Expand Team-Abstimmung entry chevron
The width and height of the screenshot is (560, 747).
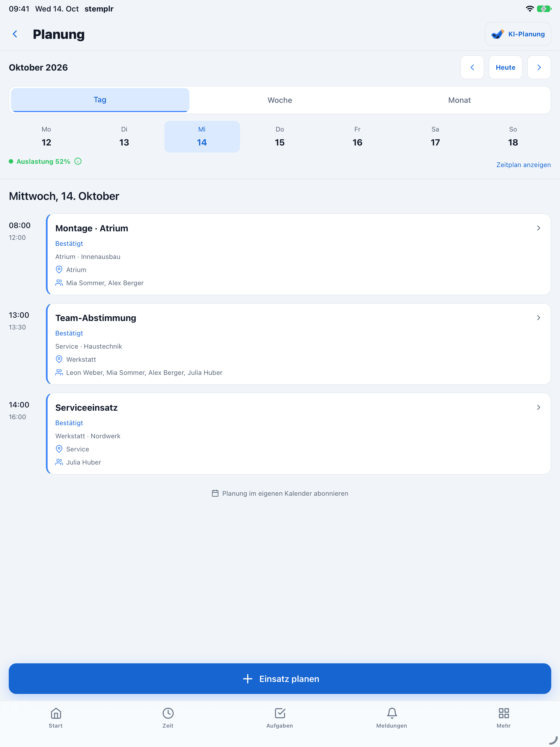coord(538,318)
